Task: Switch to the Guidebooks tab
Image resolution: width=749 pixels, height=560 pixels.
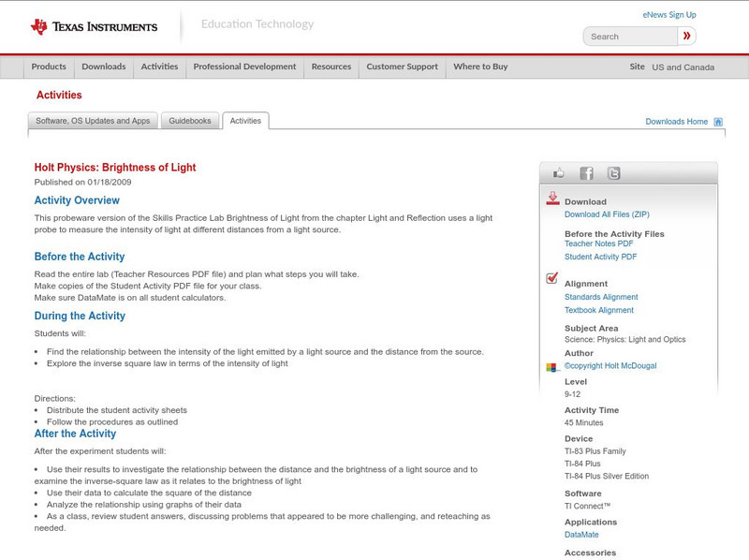Action: click(190, 121)
